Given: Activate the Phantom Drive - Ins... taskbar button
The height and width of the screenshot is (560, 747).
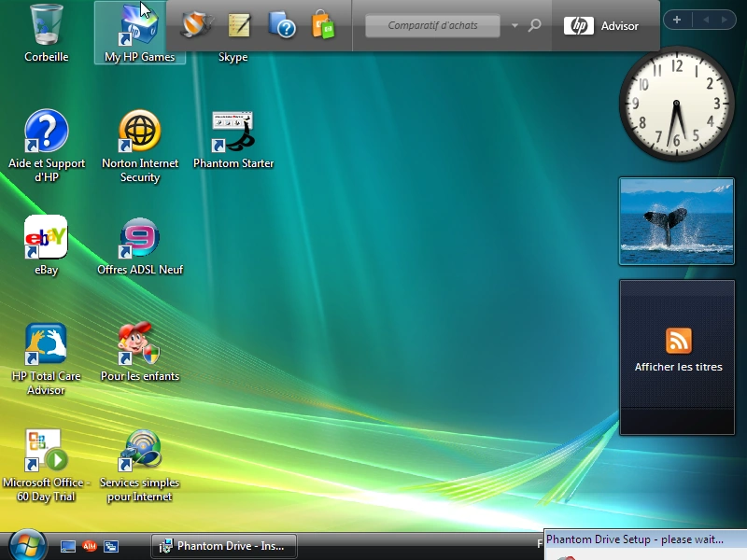Looking at the screenshot, I should [224, 546].
